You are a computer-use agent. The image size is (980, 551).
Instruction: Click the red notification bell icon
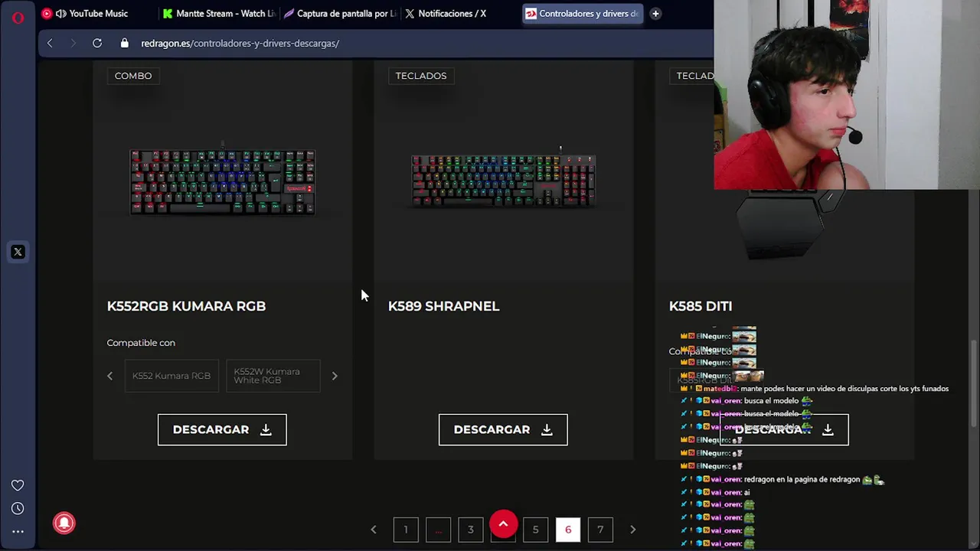[x=64, y=523]
